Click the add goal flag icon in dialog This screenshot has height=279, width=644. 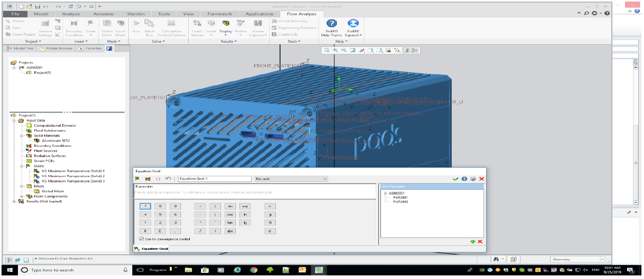pyautogui.click(x=137, y=178)
